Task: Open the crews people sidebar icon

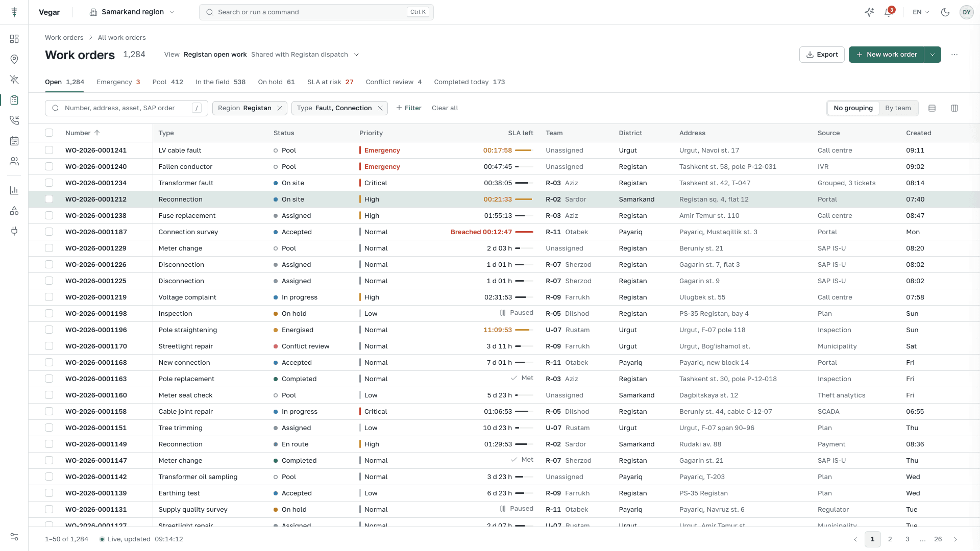Action: click(14, 161)
